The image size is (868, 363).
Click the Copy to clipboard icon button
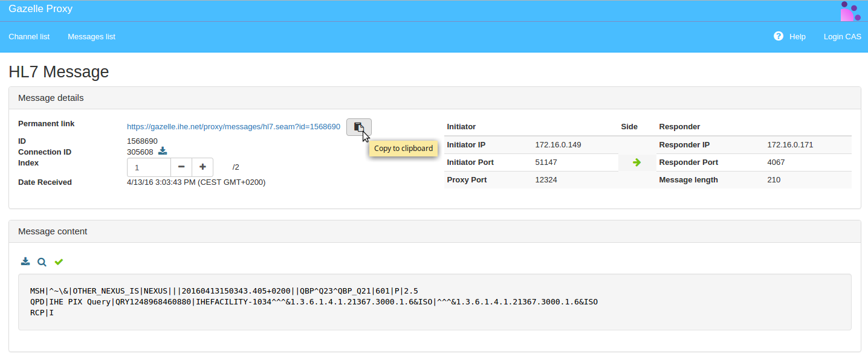click(358, 127)
